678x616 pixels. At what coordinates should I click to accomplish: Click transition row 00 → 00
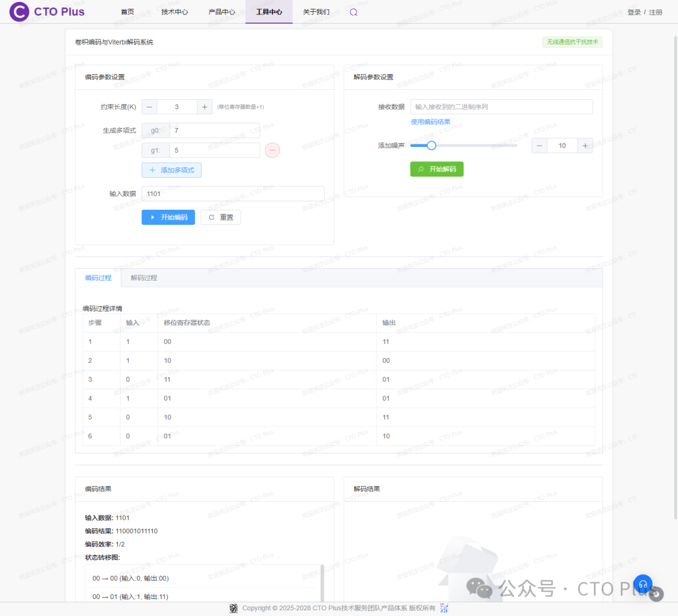[203, 578]
